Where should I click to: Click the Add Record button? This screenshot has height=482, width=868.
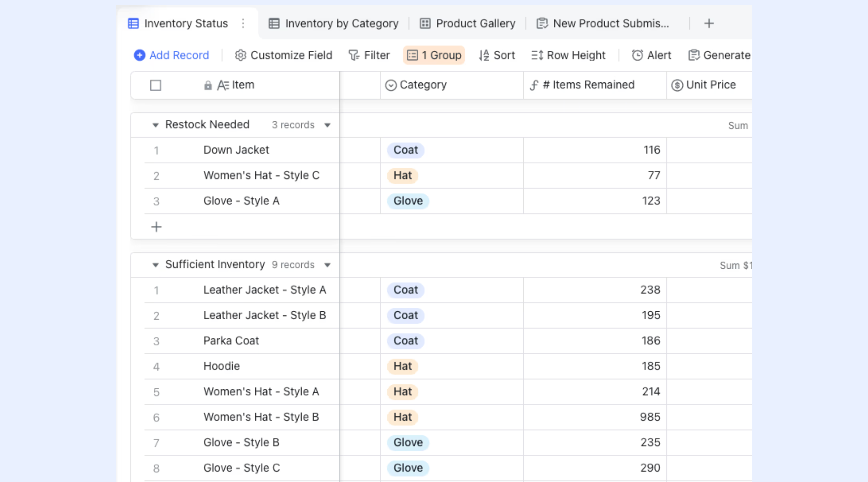tap(172, 55)
